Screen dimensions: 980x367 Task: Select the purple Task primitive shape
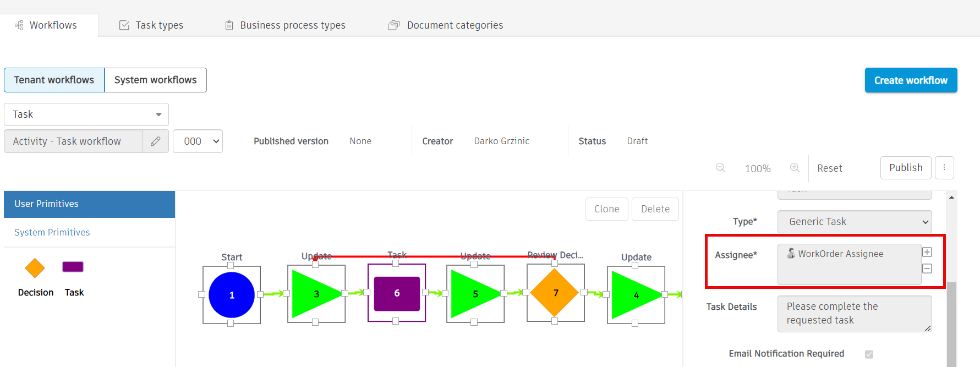(x=73, y=267)
